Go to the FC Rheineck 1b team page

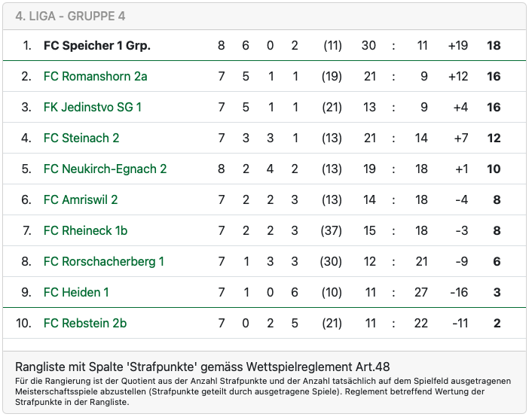(x=85, y=230)
